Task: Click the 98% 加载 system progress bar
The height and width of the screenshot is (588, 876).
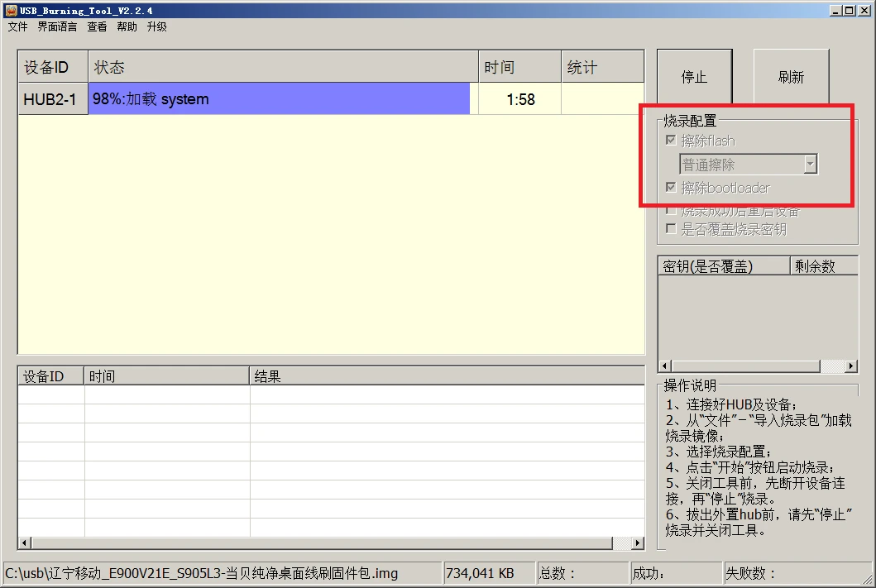Action: point(279,99)
